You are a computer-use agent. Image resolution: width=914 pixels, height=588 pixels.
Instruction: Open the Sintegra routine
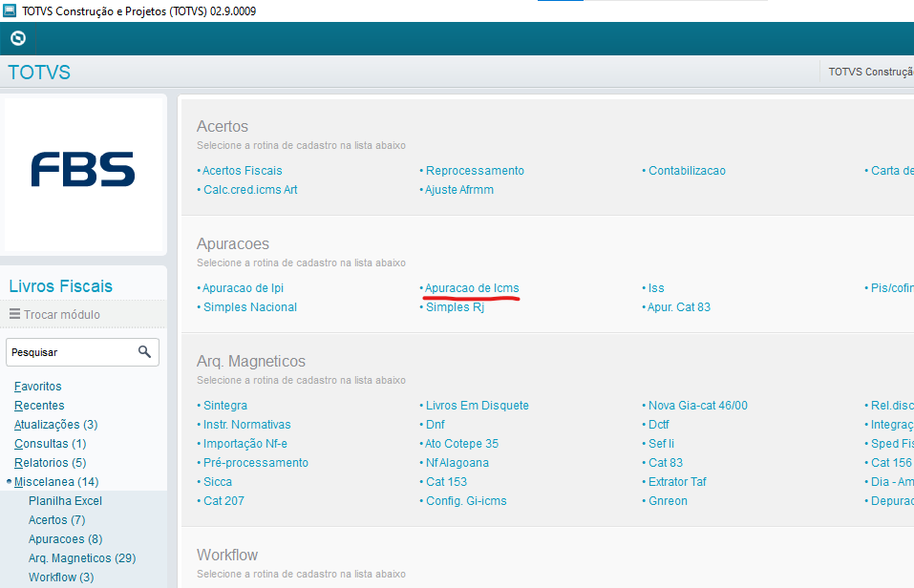(225, 406)
